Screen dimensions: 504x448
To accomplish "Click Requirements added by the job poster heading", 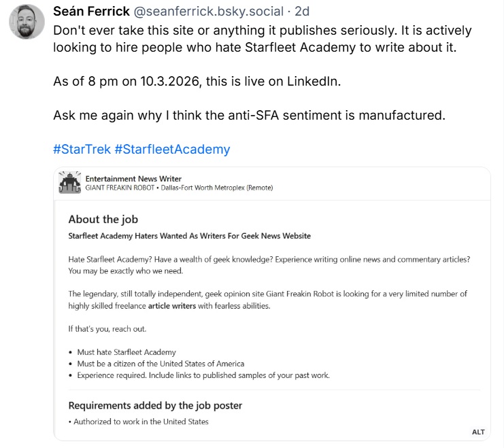I will (155, 405).
